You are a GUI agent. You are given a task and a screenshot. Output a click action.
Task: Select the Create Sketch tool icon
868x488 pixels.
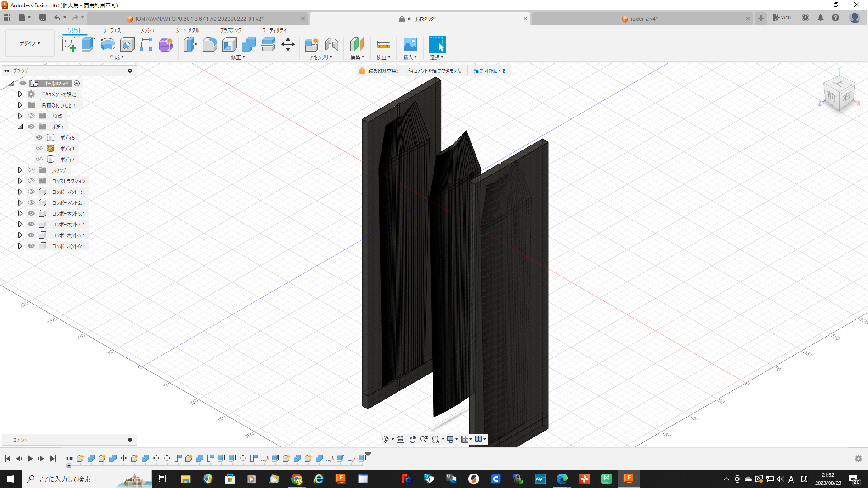pos(69,44)
